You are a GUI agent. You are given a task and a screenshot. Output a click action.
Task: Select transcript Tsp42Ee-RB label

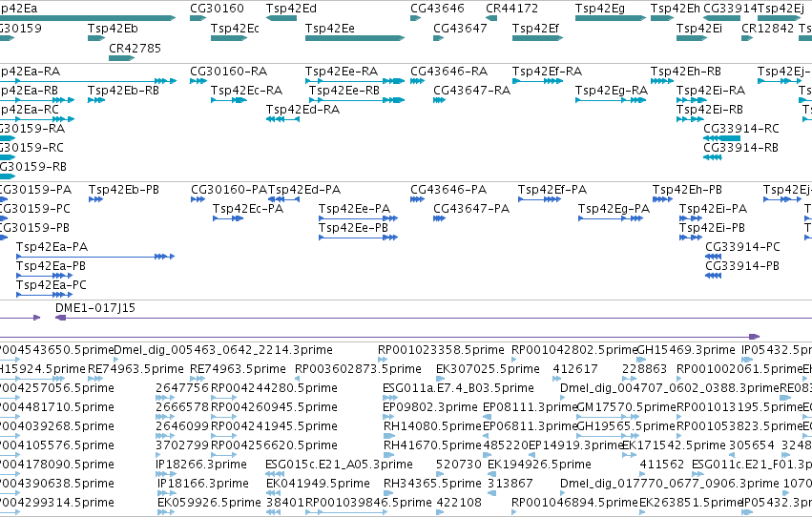pyautogui.click(x=344, y=90)
